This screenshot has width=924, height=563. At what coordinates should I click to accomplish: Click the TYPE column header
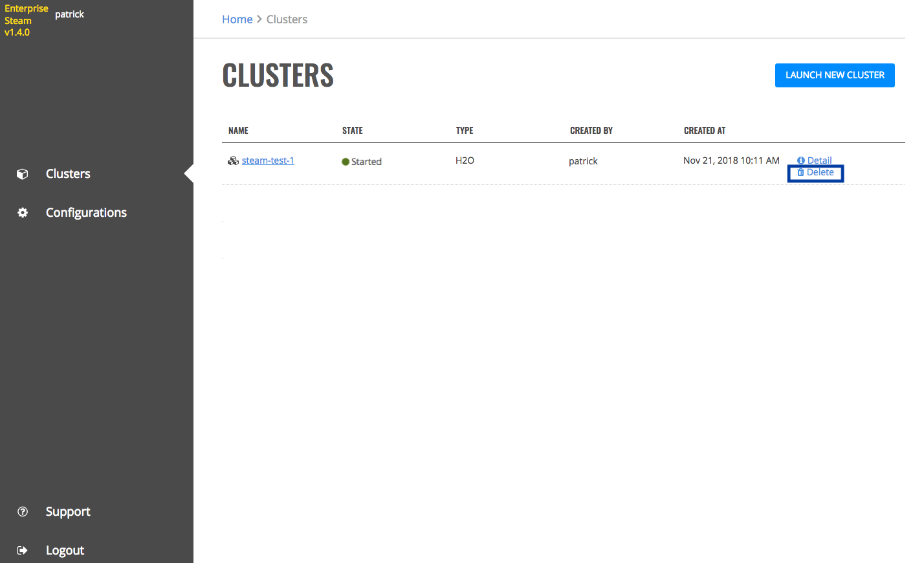[x=465, y=131]
